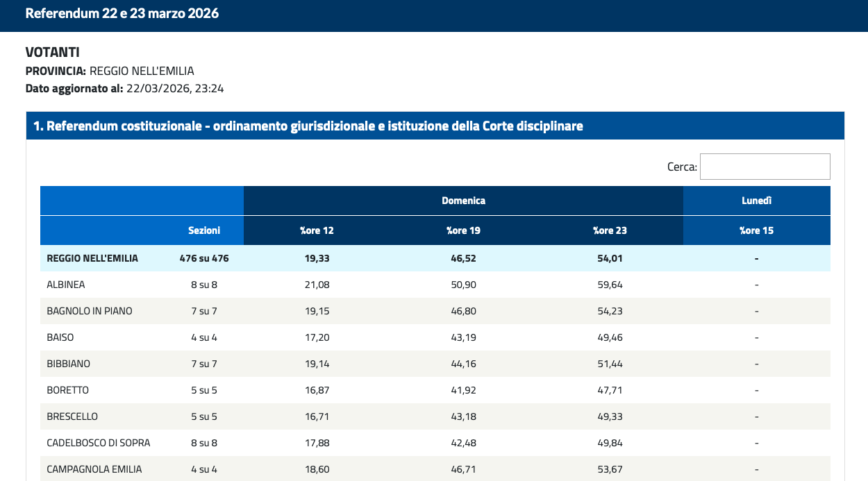
Task: Click Albinea's 59,64 turnout value at ore 23
Action: point(610,285)
